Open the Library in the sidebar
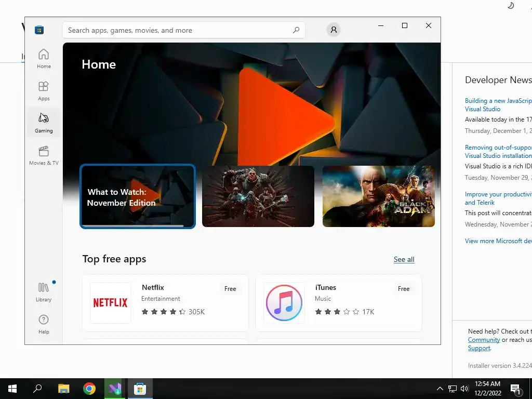Screen dimensions: 532x399 point(44,292)
